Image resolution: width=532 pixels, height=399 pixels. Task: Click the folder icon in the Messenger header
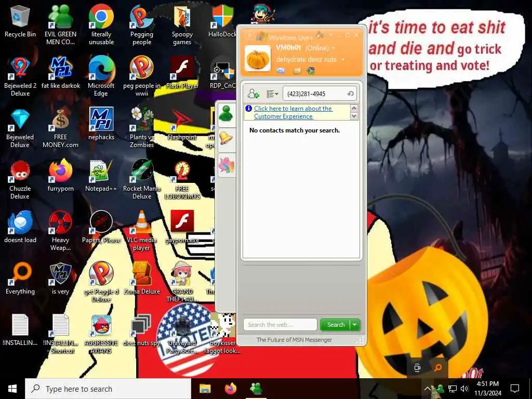[x=297, y=71]
